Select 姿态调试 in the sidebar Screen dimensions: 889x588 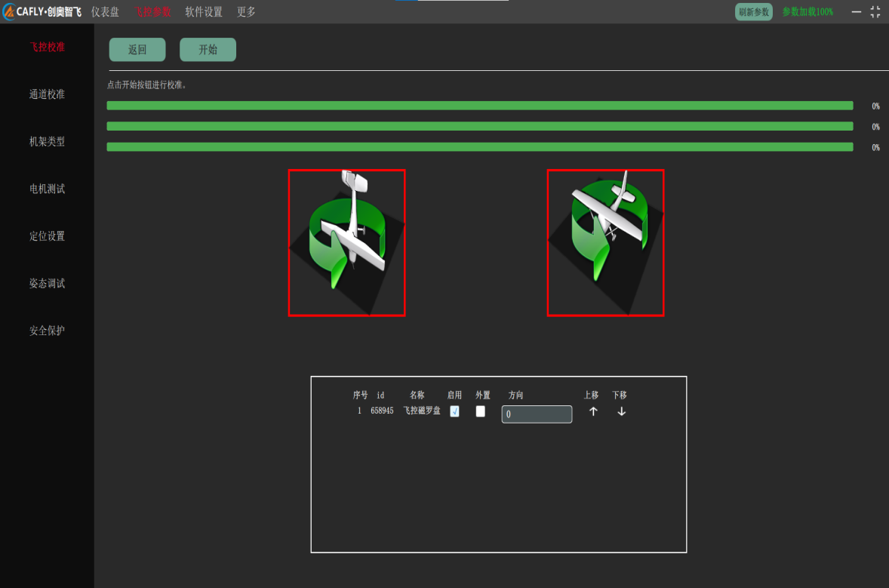[47, 283]
